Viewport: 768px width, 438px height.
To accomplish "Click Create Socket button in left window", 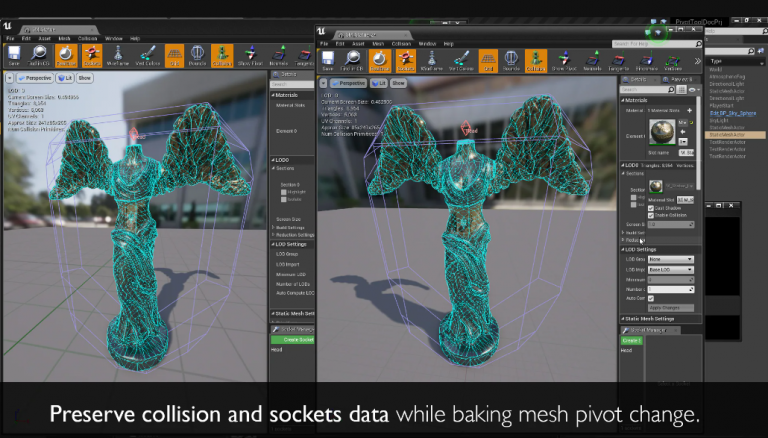I will pos(292,340).
